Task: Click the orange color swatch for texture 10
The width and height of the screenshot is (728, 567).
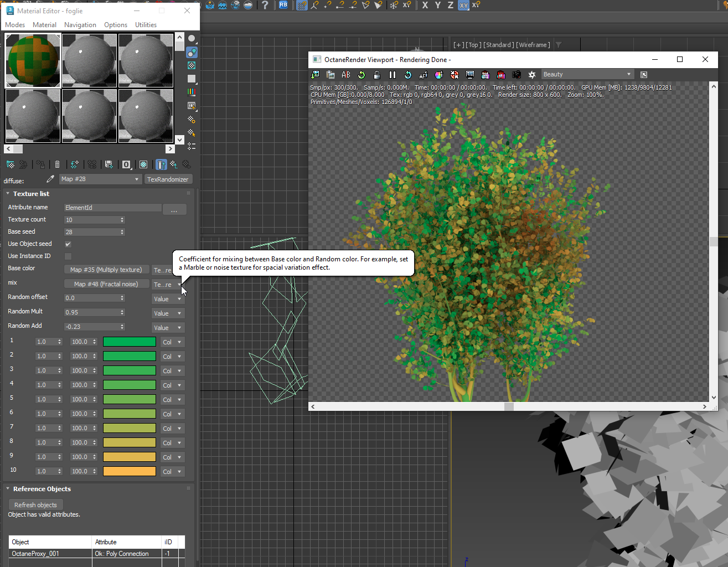Action: tap(129, 472)
